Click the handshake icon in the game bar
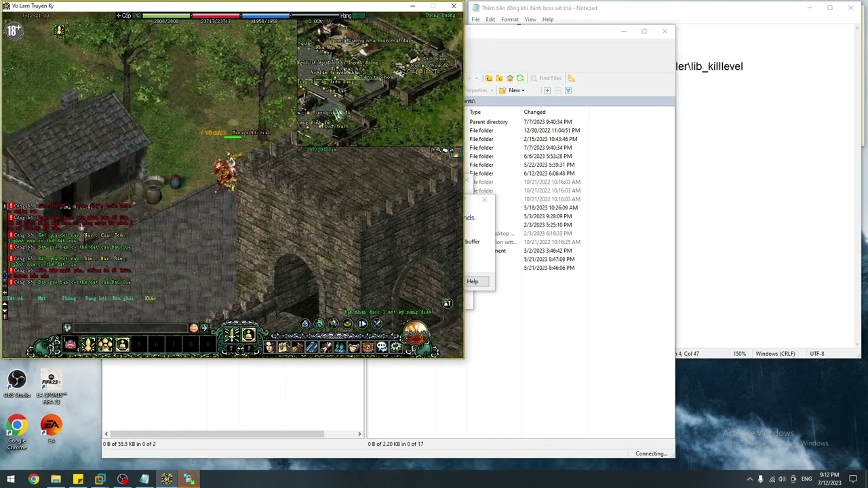The height and width of the screenshot is (488, 868). pos(354,347)
